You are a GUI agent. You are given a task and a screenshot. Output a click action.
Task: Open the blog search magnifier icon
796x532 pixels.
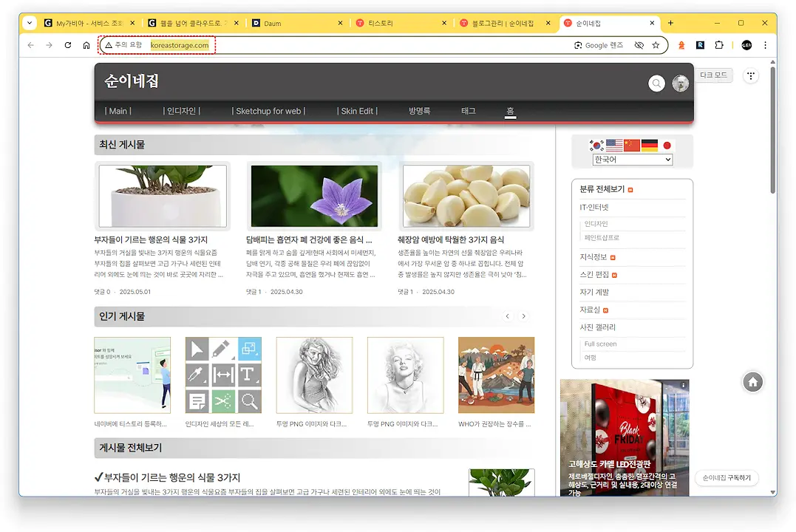656,83
